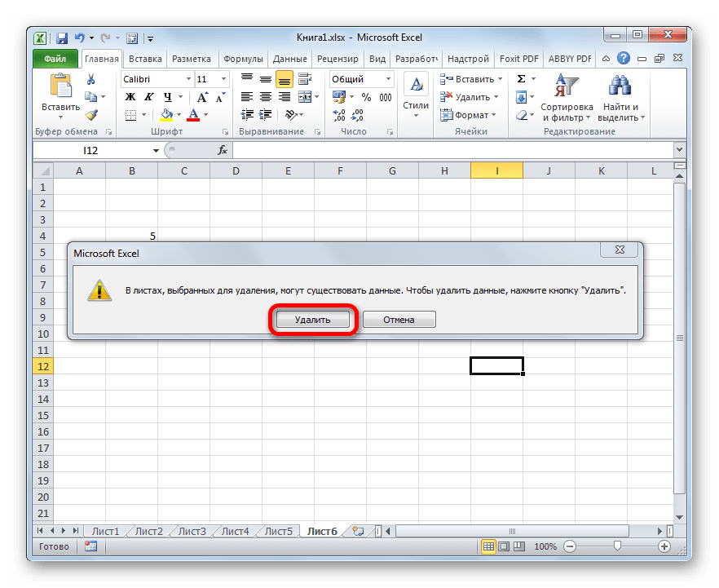Click the Clear eraser icon
The height and width of the screenshot is (588, 719).
point(522,115)
